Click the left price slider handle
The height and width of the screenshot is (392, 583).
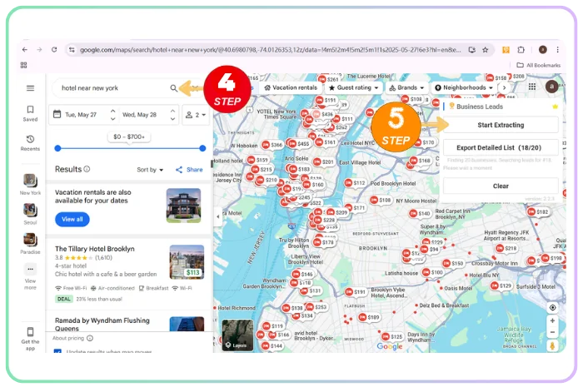point(57,148)
